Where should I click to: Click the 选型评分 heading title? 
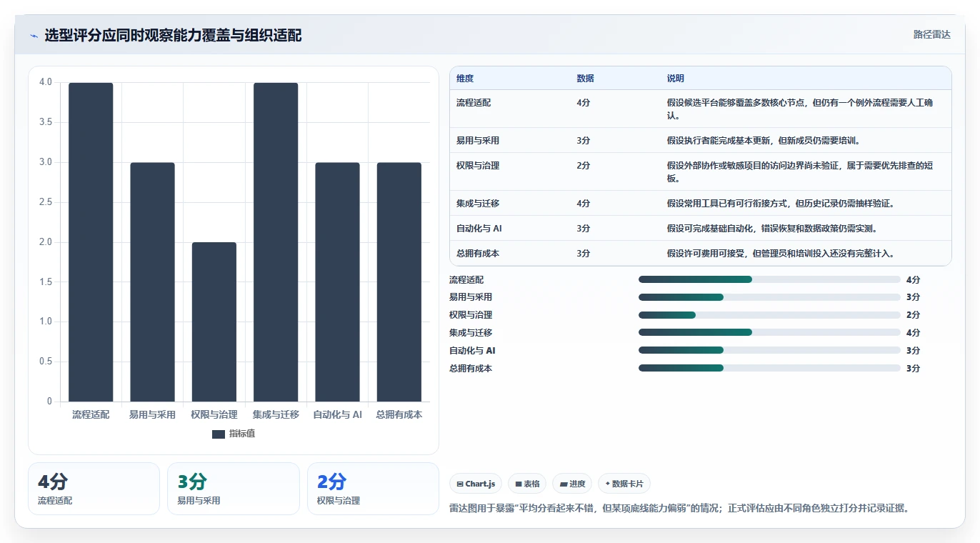point(173,36)
